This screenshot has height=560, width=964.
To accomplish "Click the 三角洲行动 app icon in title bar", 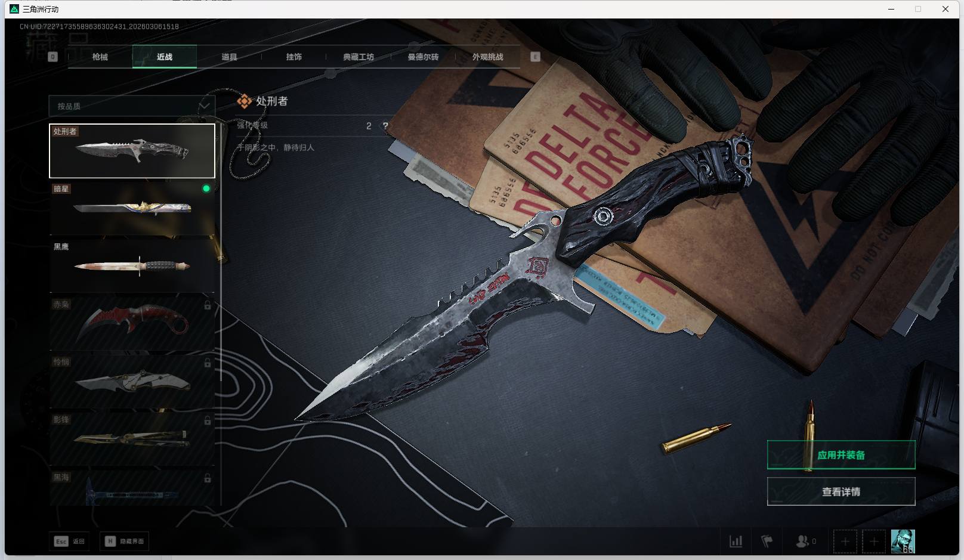I will (15, 9).
